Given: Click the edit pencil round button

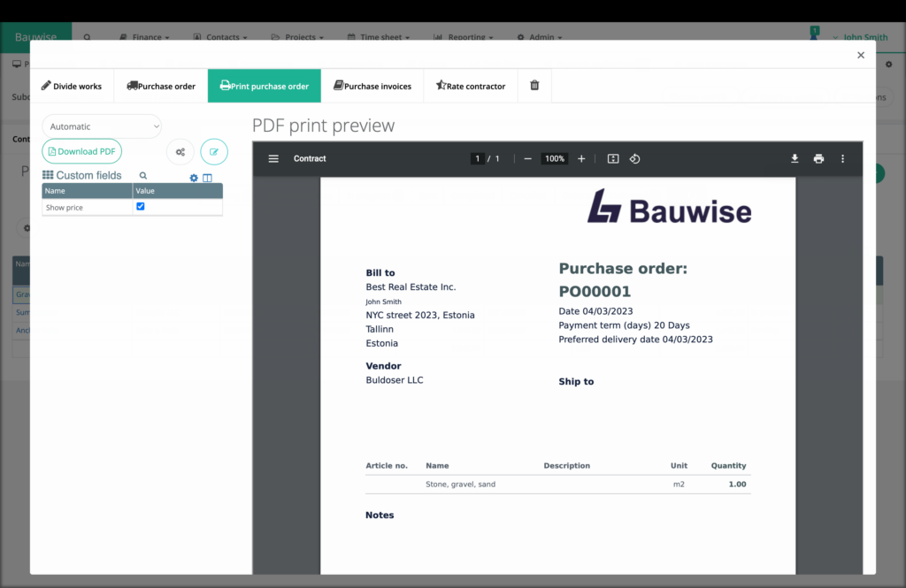Looking at the screenshot, I should click(x=214, y=152).
